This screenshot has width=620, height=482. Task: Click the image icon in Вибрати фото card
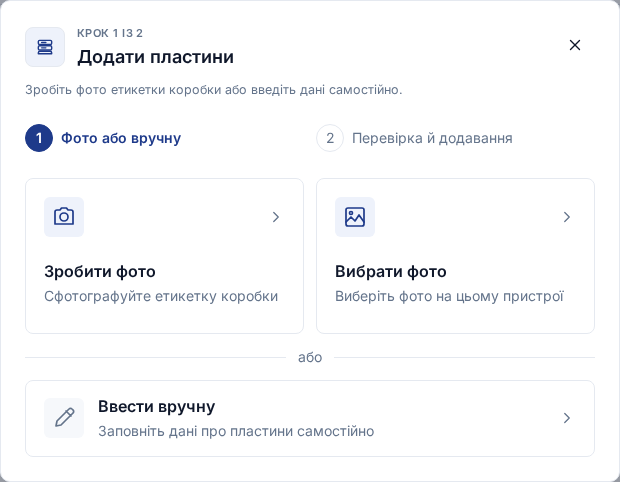[x=355, y=217]
